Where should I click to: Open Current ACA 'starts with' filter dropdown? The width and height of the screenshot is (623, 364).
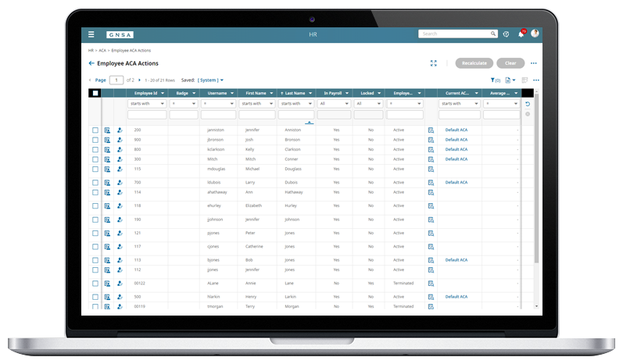[x=460, y=104]
